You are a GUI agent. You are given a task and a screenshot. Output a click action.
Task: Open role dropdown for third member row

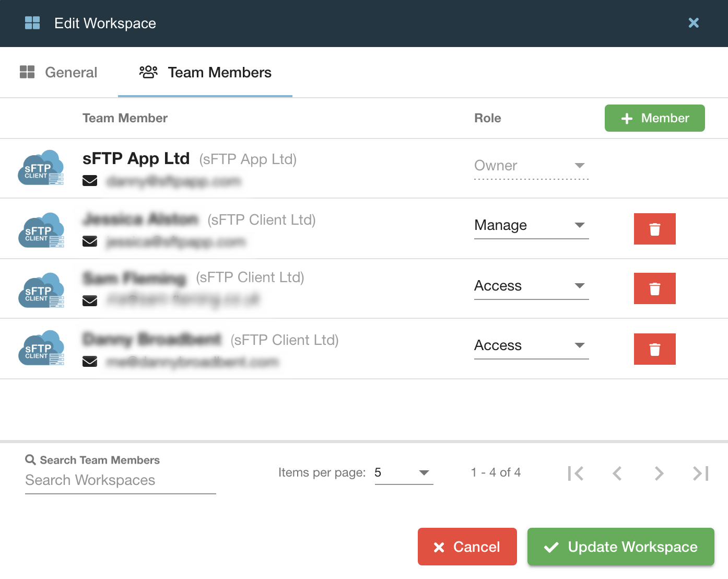531,286
